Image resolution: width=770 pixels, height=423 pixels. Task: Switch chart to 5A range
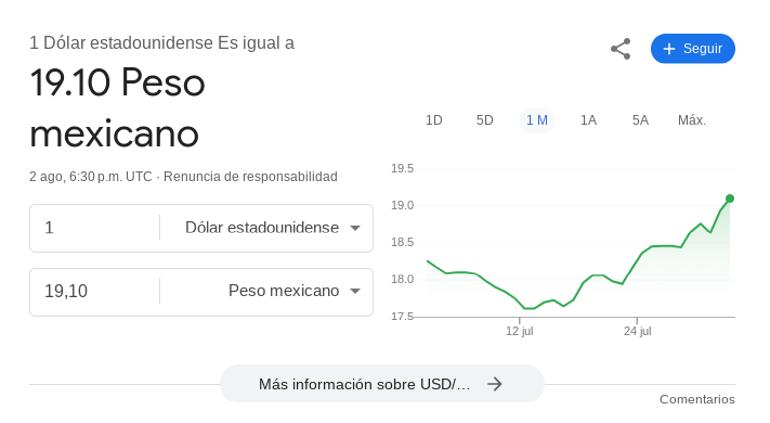tap(640, 120)
